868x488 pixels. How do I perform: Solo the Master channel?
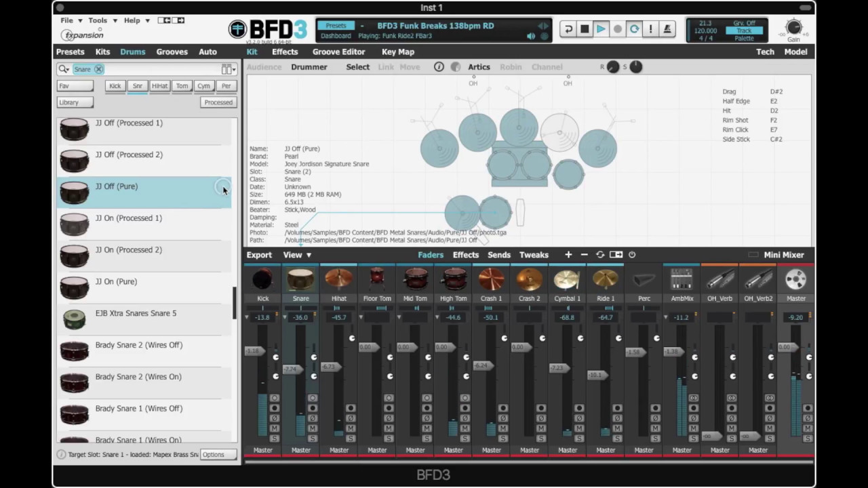[808, 439]
